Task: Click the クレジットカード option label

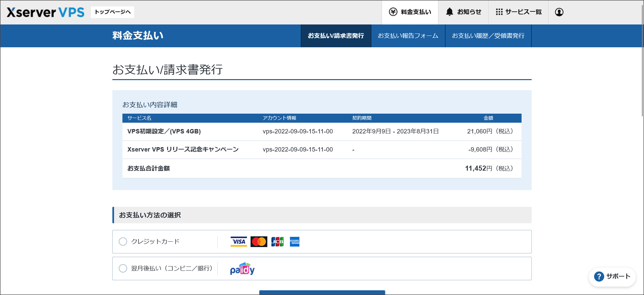Action: 155,242
